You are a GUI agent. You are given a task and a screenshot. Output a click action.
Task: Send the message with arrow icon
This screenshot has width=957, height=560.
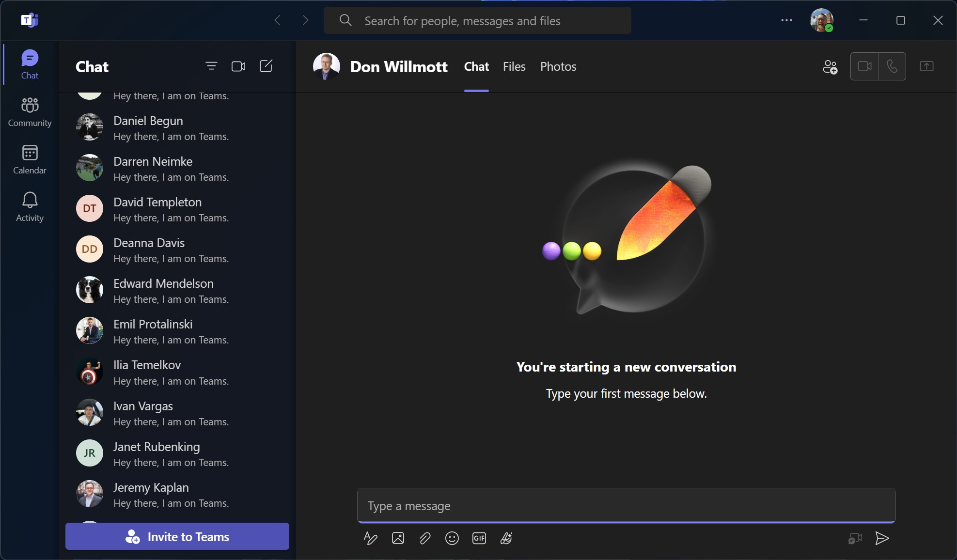coord(882,538)
